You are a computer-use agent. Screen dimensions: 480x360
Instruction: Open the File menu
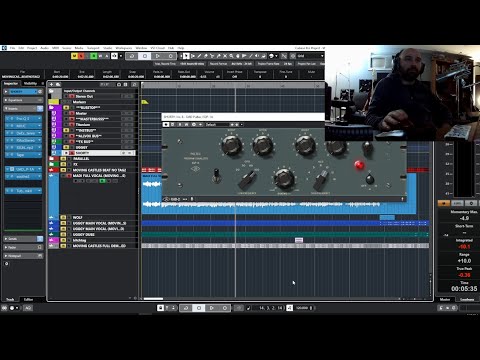[12, 48]
